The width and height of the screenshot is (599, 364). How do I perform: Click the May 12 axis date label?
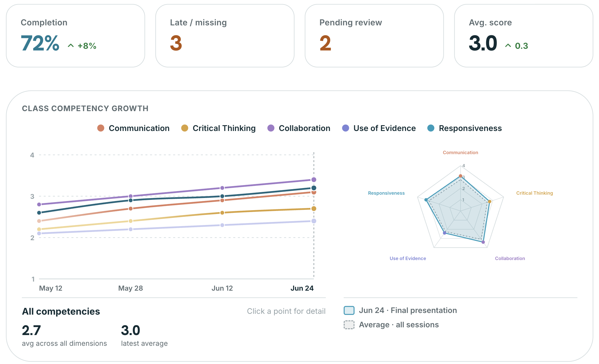click(x=51, y=288)
